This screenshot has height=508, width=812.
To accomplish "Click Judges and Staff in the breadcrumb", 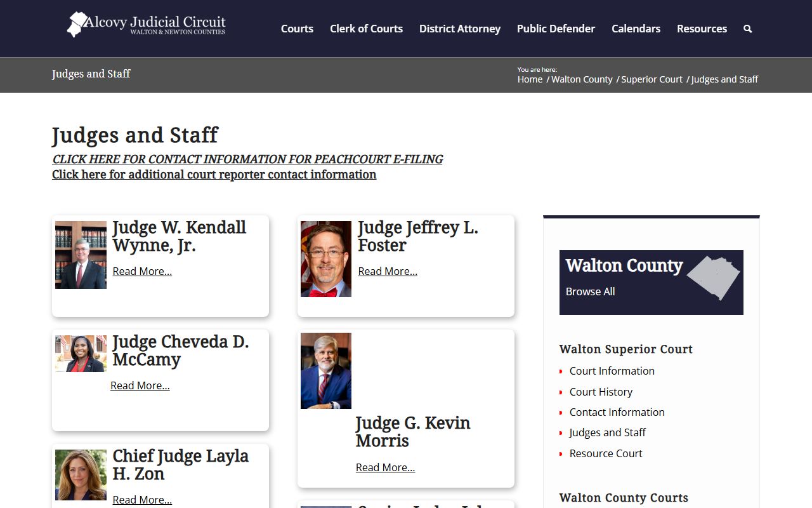I will coord(724,79).
